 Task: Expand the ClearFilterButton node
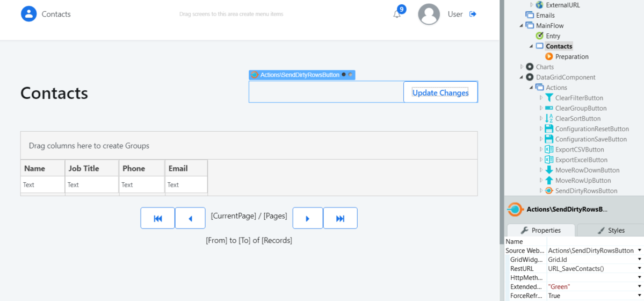click(541, 98)
